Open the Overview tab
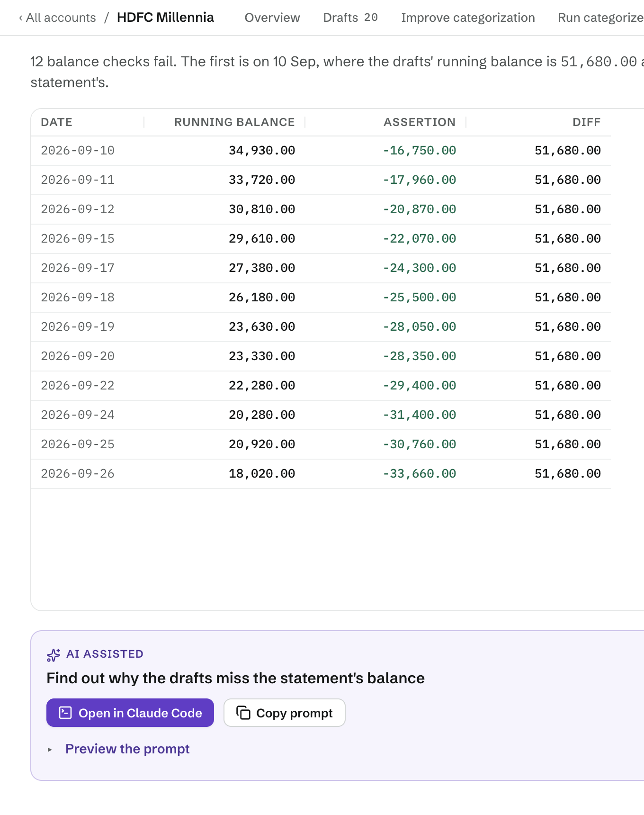The image size is (644, 815). 272,18
